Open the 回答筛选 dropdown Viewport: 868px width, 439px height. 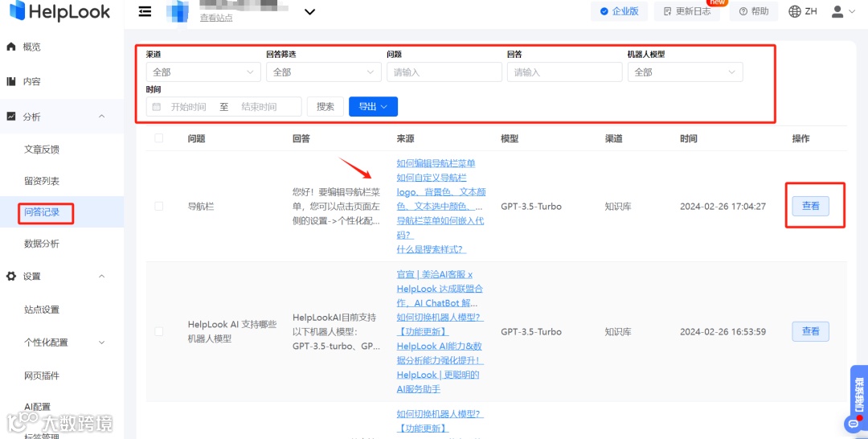click(323, 72)
